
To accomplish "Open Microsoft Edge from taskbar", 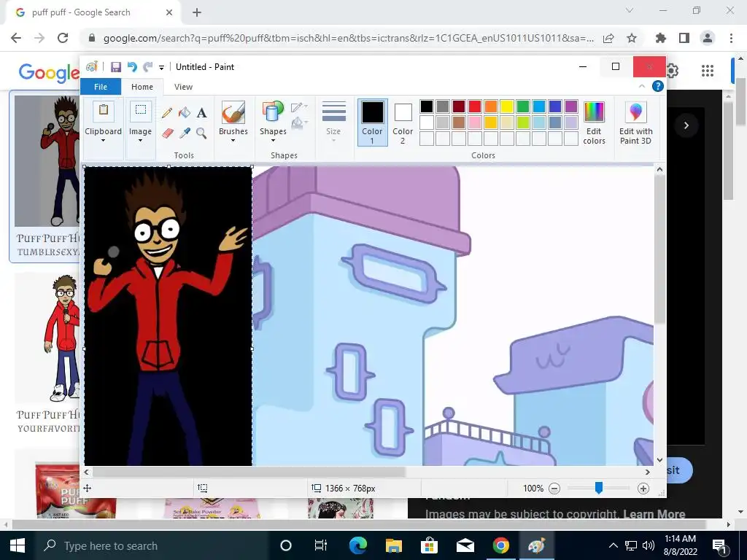I will 357,545.
